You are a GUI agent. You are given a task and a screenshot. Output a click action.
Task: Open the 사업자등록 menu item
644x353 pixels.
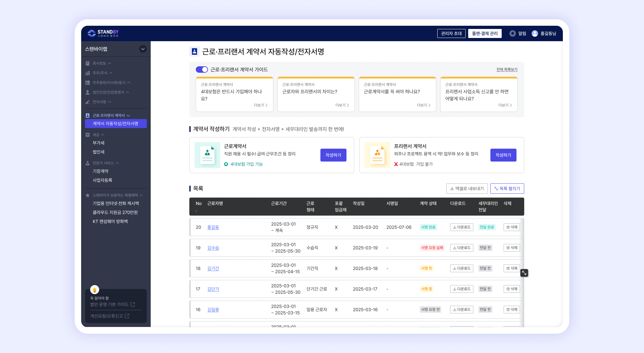[x=102, y=180]
